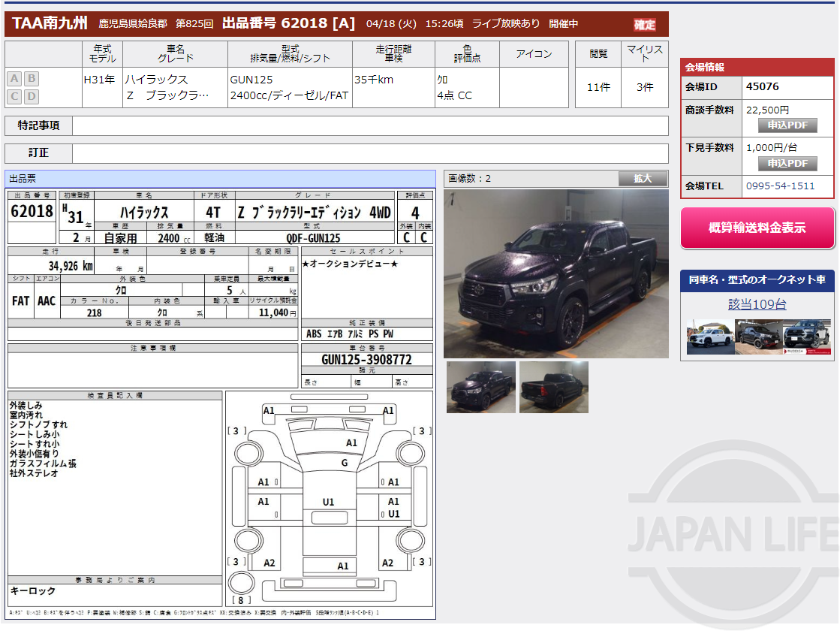Click the red 確定 status badge
This screenshot has width=840, height=631.
tap(644, 23)
